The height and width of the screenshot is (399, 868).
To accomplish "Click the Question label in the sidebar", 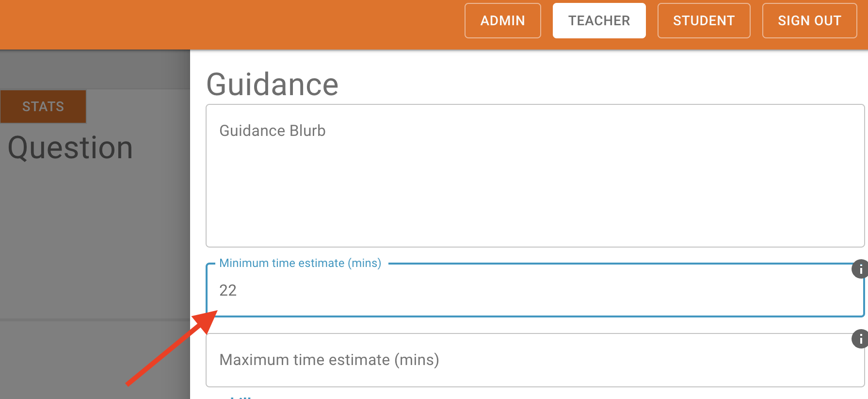I will pos(69,147).
